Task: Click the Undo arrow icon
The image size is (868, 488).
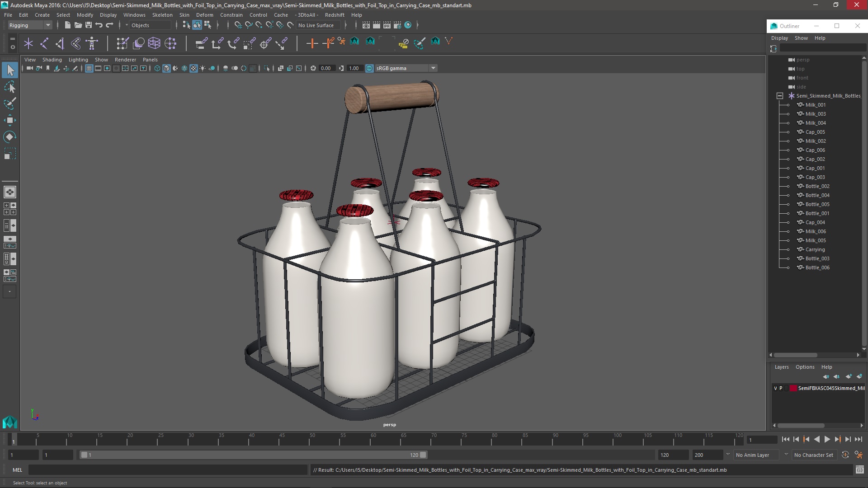Action: pos(99,25)
